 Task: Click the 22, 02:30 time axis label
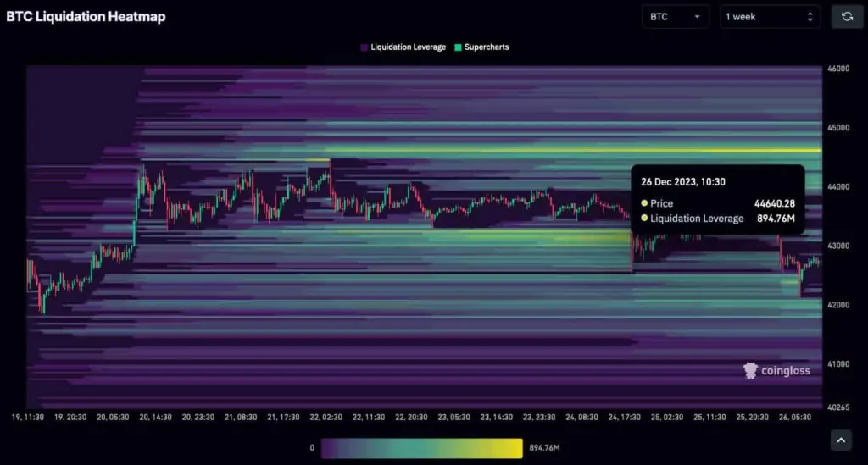tap(326, 417)
